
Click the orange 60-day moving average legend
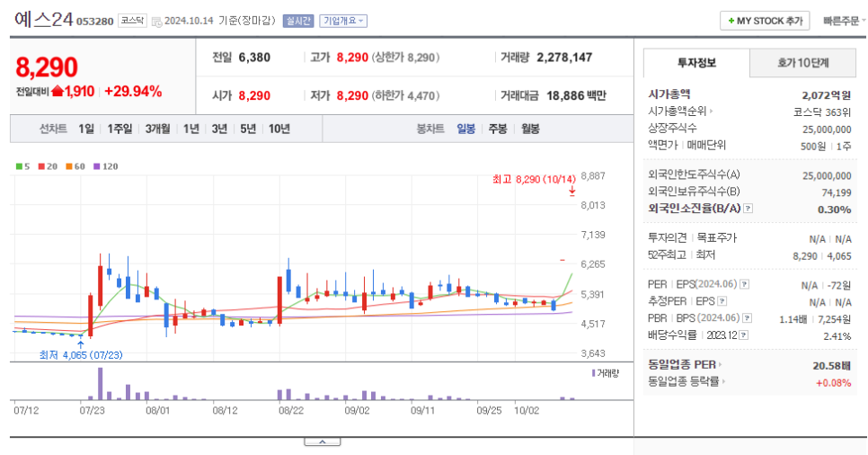coord(75,166)
